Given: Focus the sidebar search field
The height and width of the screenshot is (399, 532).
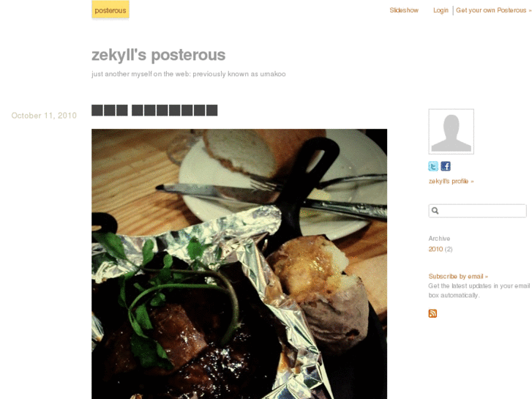Looking at the screenshot, I should (x=477, y=211).
